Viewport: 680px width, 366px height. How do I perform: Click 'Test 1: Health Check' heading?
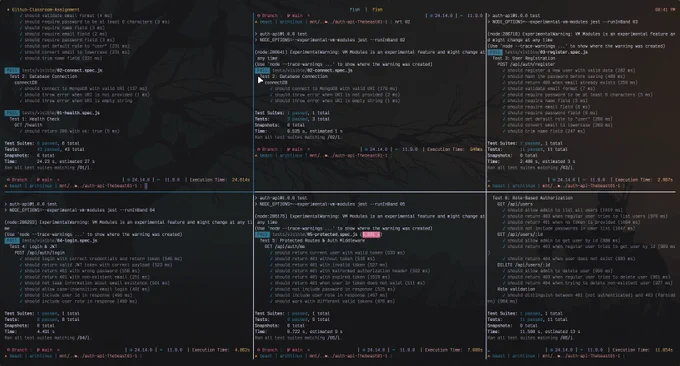(35, 119)
